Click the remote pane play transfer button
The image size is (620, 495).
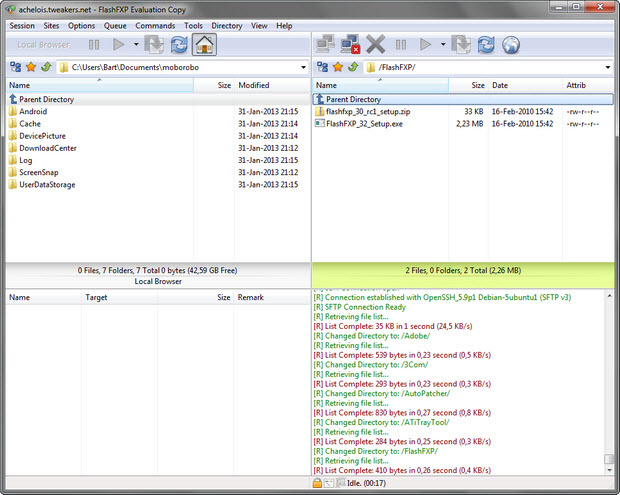[425, 44]
